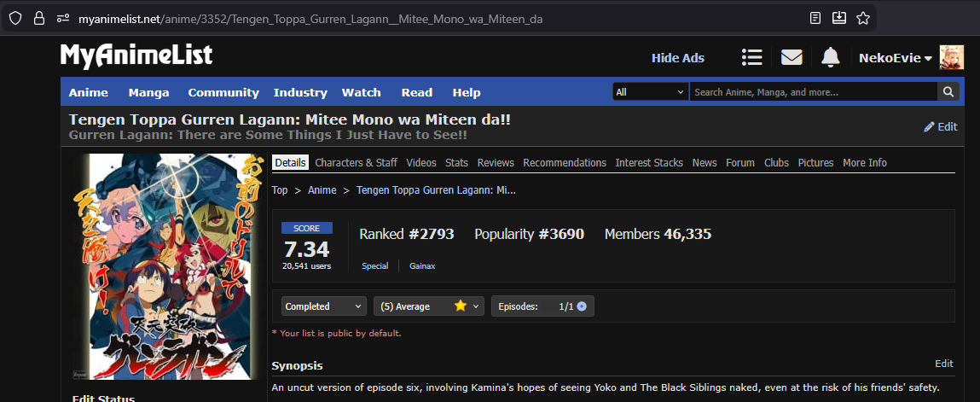Click Ranked #2793 text
Screen dimensions: 980x402
[406, 235]
